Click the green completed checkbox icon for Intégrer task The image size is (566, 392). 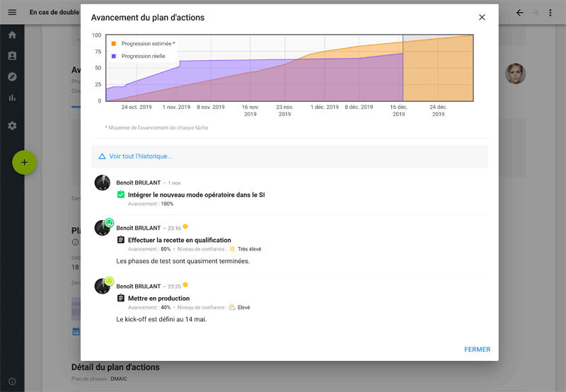coord(121,195)
